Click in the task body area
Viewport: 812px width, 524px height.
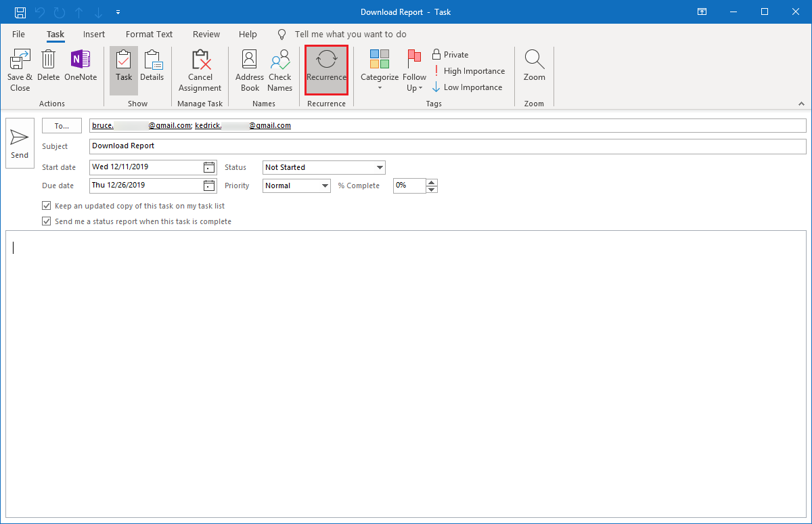(x=406, y=374)
